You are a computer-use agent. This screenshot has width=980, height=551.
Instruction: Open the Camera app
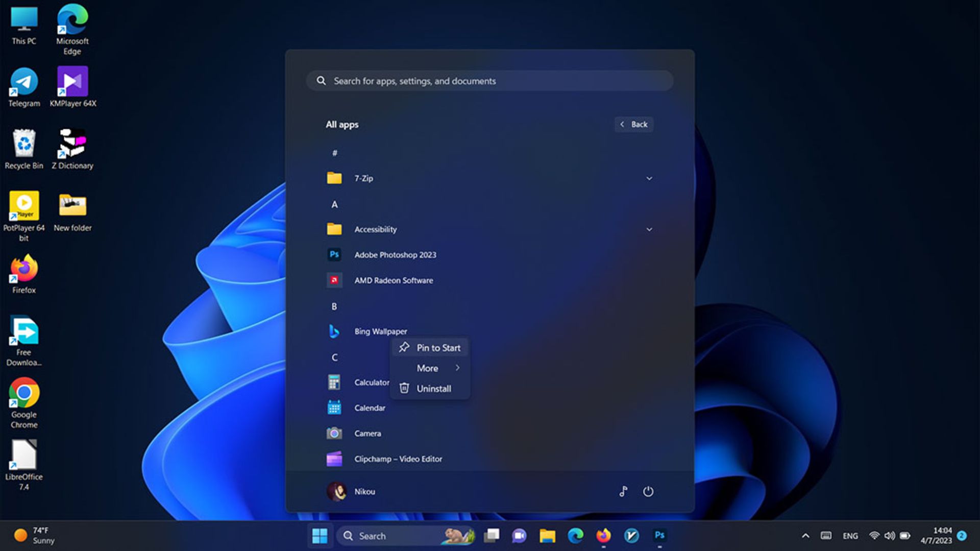367,434
